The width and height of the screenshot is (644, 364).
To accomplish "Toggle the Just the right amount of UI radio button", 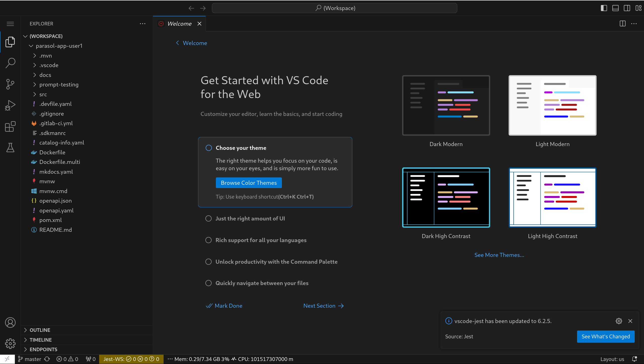I will click(208, 218).
